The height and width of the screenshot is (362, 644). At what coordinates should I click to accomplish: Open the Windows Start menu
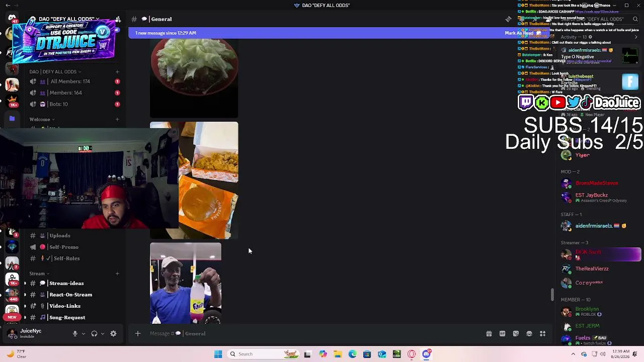[x=218, y=354]
